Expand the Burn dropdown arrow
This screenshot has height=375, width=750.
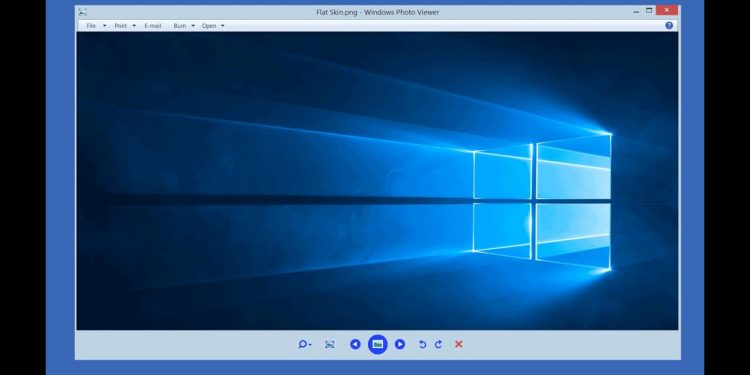pyautogui.click(x=193, y=26)
